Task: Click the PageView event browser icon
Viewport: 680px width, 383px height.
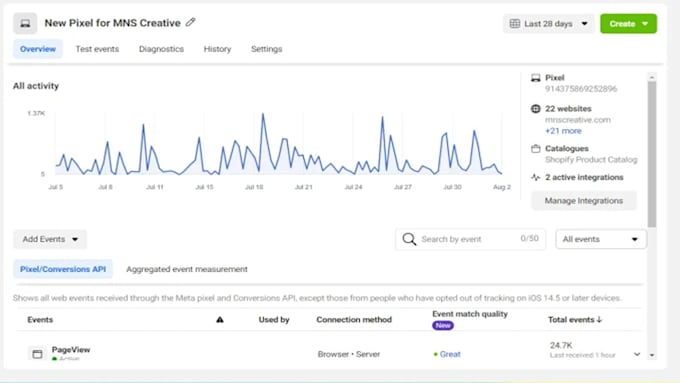Action: (37, 354)
